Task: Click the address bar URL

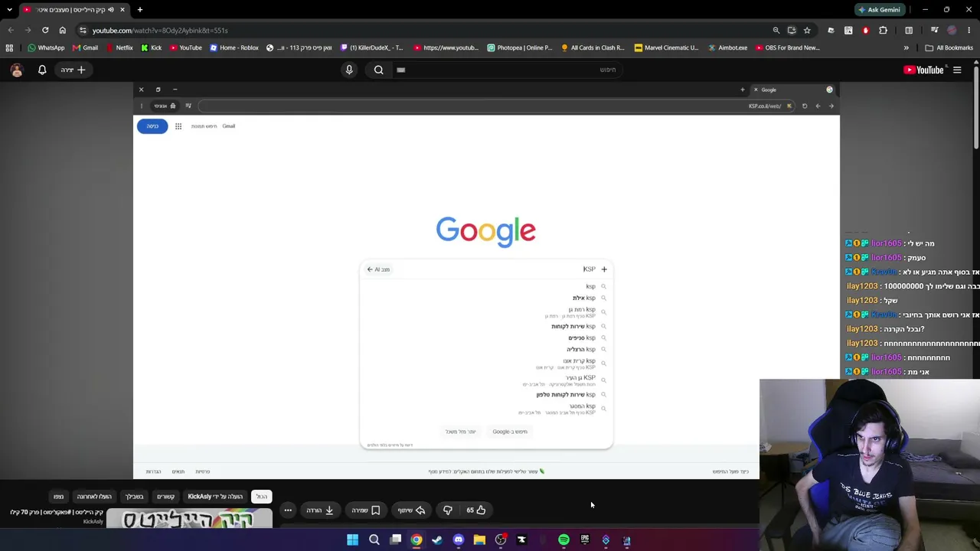Action: [x=160, y=31]
